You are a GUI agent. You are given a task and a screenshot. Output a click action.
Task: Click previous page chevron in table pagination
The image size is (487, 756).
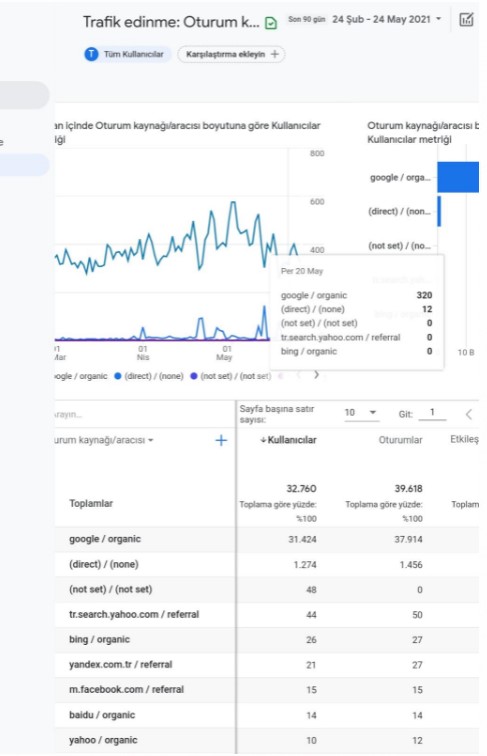468,414
